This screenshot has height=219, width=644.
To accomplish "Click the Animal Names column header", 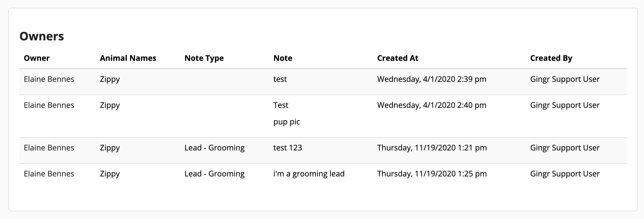I will tap(128, 58).
